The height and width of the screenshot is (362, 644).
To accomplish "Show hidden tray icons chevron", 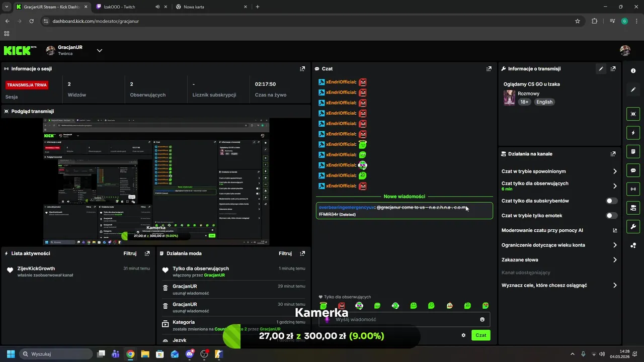I will coord(572,354).
